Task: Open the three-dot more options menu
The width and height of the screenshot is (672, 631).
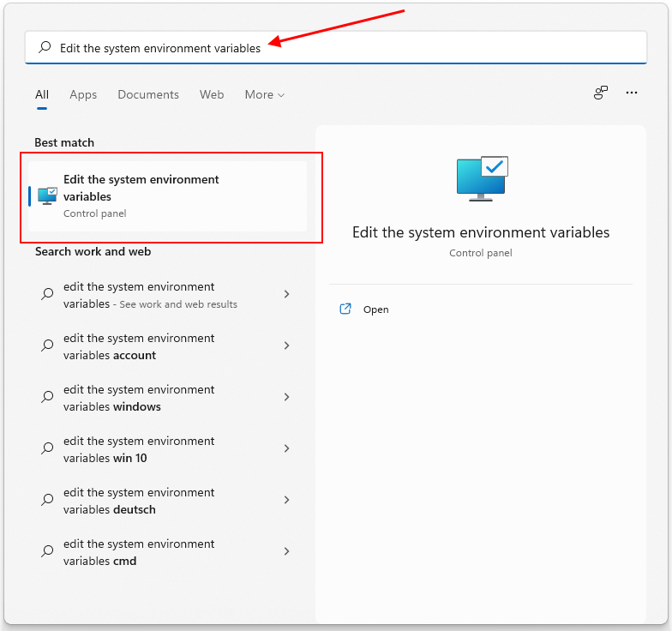Action: click(632, 93)
